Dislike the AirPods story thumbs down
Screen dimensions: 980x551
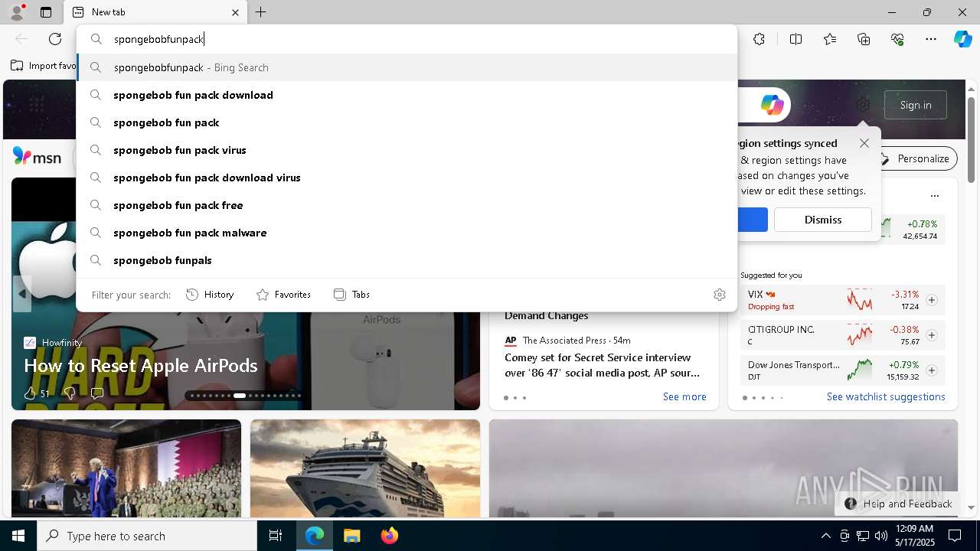(x=70, y=393)
